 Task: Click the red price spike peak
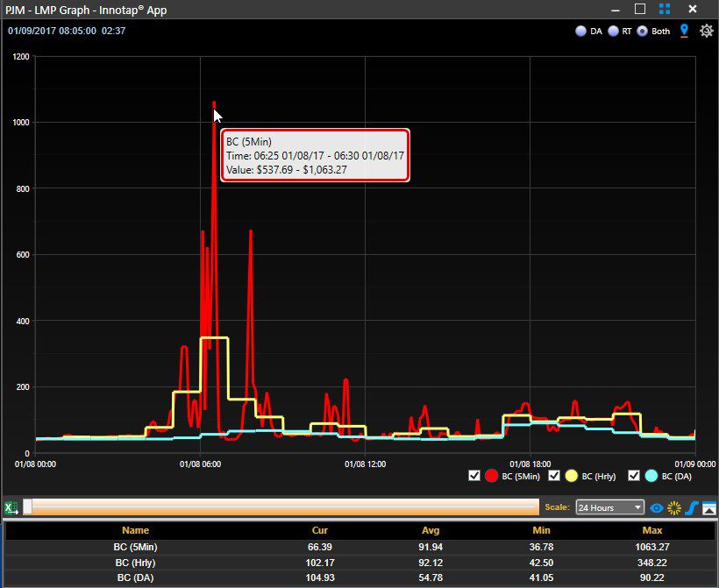coord(214,104)
